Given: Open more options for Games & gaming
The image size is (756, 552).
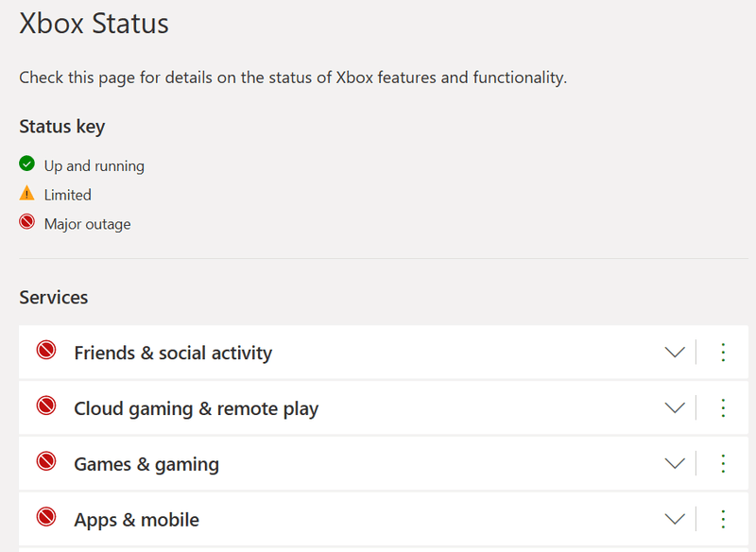Looking at the screenshot, I should (x=723, y=464).
